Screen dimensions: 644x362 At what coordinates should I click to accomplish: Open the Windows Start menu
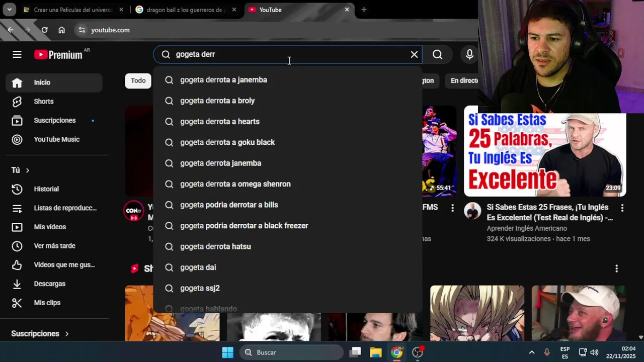click(227, 352)
